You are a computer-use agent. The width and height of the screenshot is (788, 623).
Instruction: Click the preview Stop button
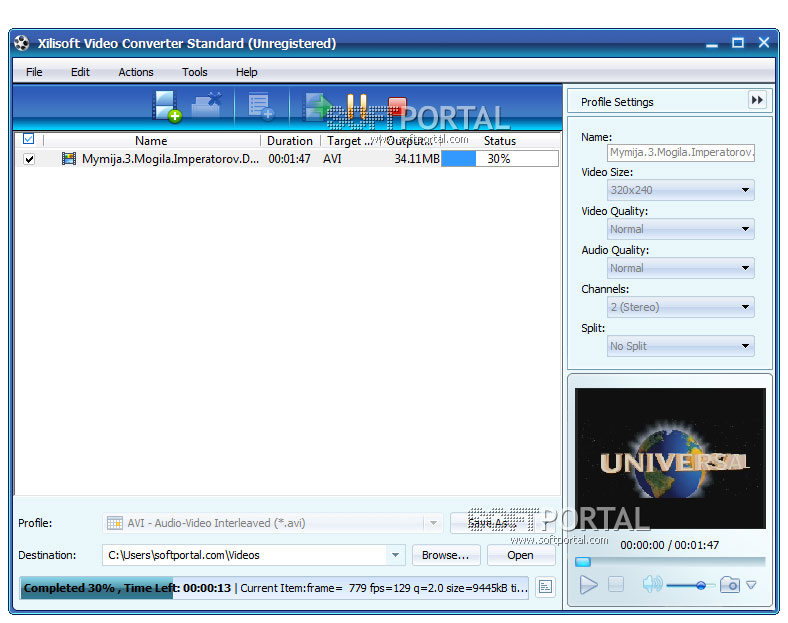(616, 584)
